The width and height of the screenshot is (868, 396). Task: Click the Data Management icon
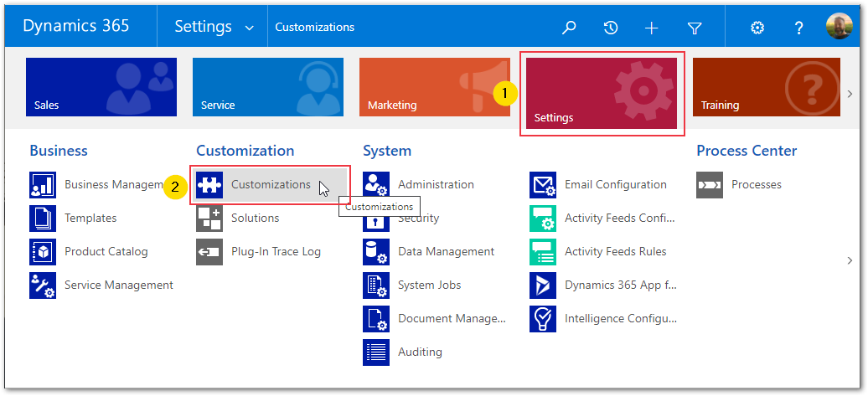pyautogui.click(x=376, y=252)
